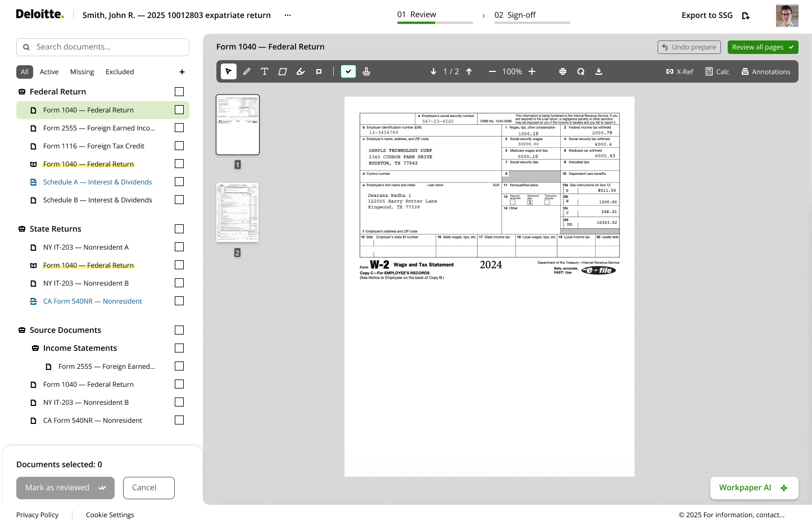Switch to the Active filter tab
Viewport: 812px width, 524px height.
49,72
